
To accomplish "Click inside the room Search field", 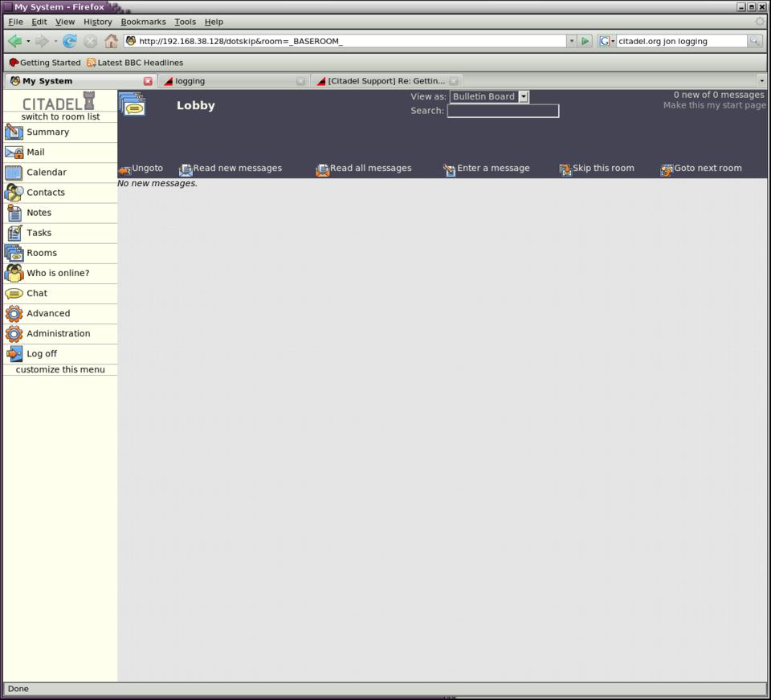I will [x=503, y=111].
